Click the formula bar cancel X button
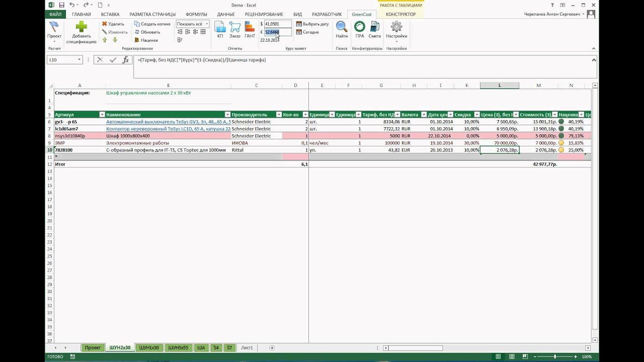Viewport: 644px width, 362px height. [x=100, y=60]
